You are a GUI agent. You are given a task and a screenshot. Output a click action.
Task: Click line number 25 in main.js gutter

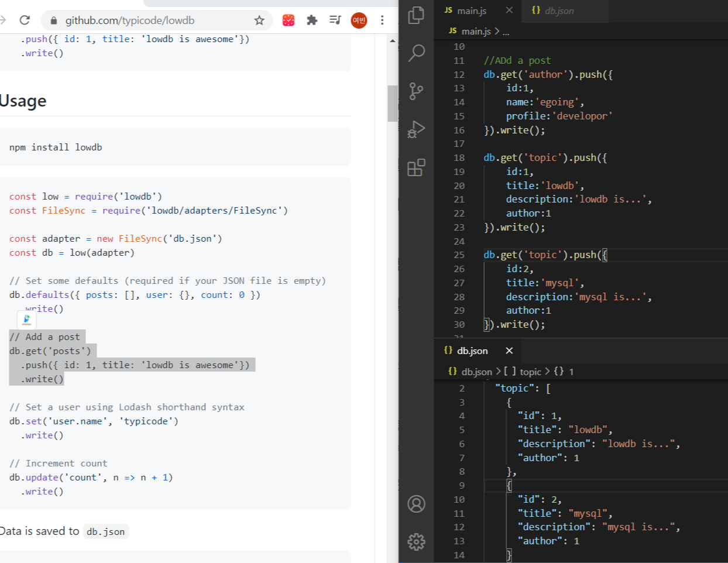(x=459, y=255)
